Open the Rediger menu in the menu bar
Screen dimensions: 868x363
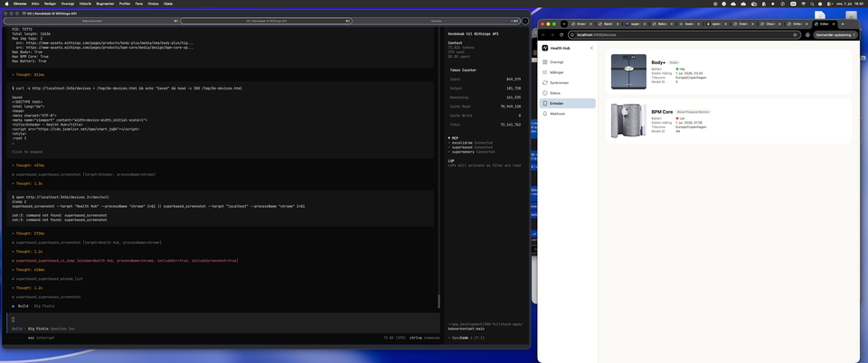coord(50,4)
